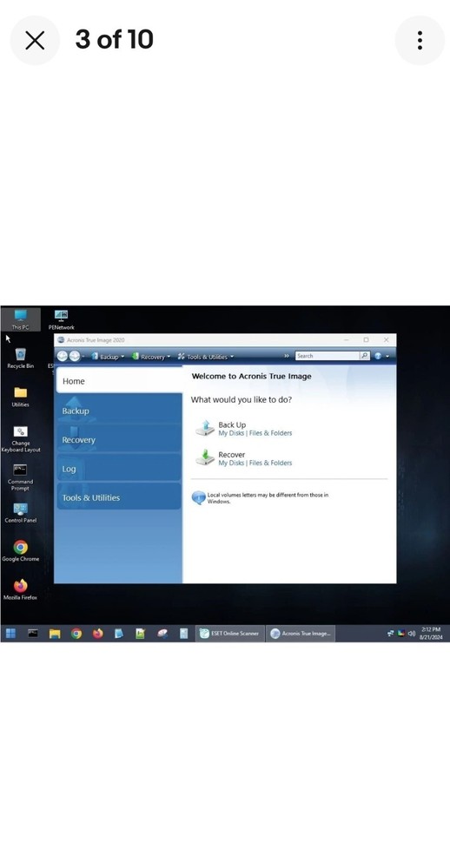Click the Acronis back navigation arrow
450x868 pixels.
coord(63,357)
